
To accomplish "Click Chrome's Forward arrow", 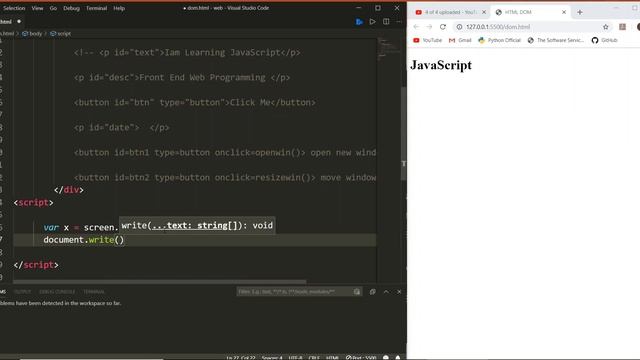I will coord(429,27).
